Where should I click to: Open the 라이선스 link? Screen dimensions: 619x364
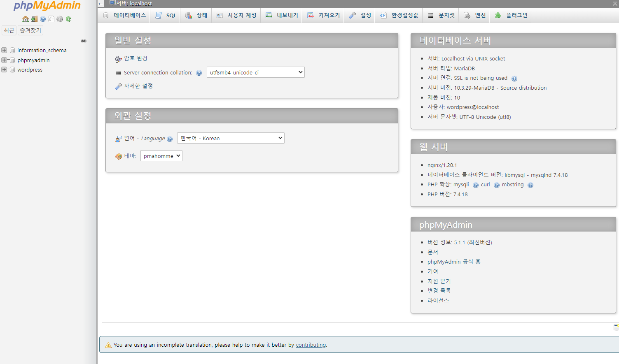pyautogui.click(x=438, y=301)
